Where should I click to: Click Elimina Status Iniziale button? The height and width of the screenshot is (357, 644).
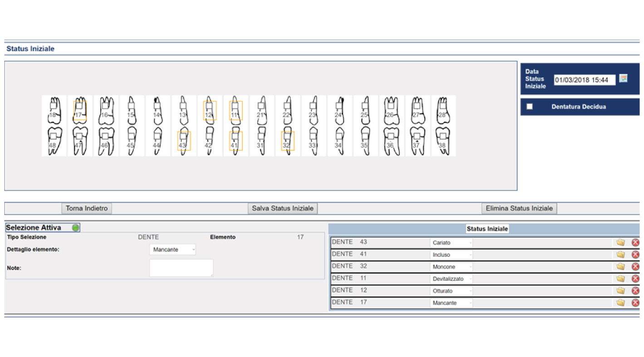coord(519,208)
